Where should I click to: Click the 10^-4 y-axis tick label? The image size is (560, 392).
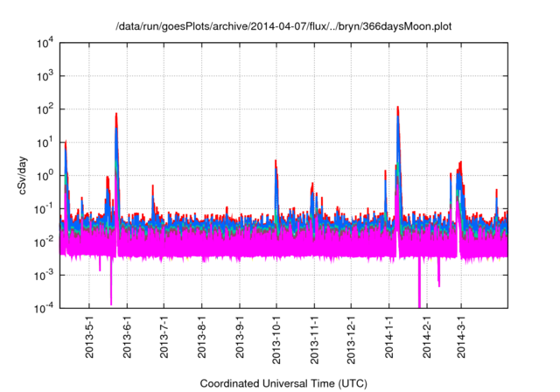45,307
